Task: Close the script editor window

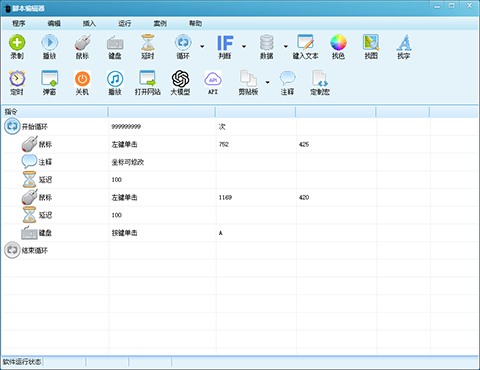Action: [469, 6]
